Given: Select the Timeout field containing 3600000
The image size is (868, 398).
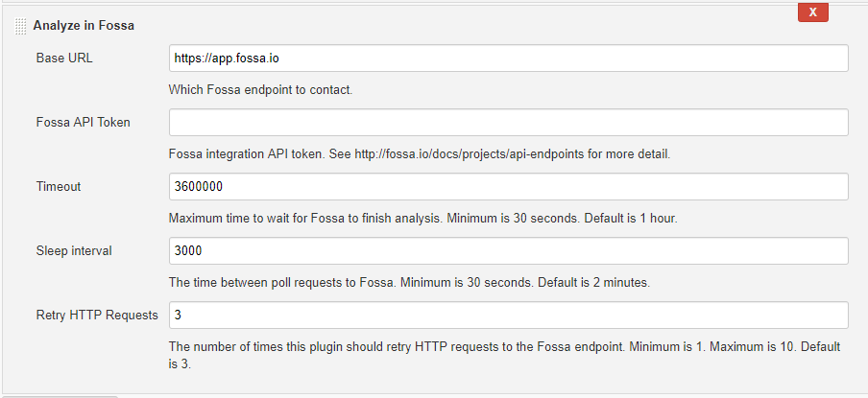Looking at the screenshot, I should (x=508, y=186).
